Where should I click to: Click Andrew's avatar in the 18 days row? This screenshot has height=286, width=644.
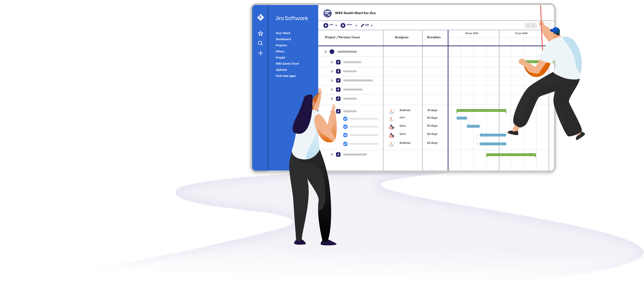click(x=391, y=111)
